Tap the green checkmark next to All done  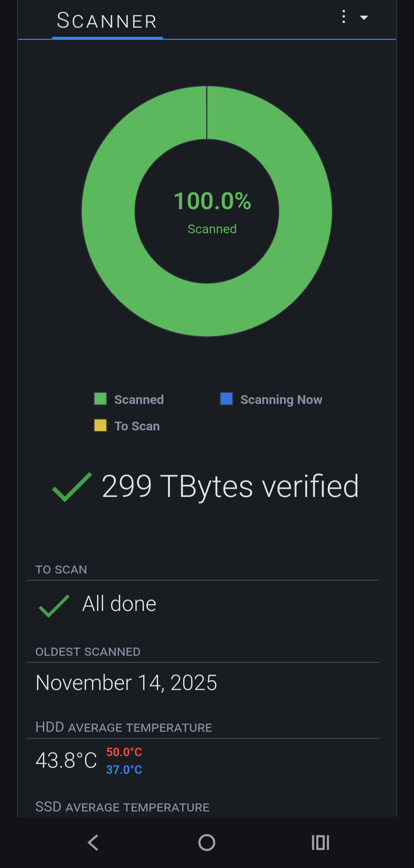tap(54, 606)
